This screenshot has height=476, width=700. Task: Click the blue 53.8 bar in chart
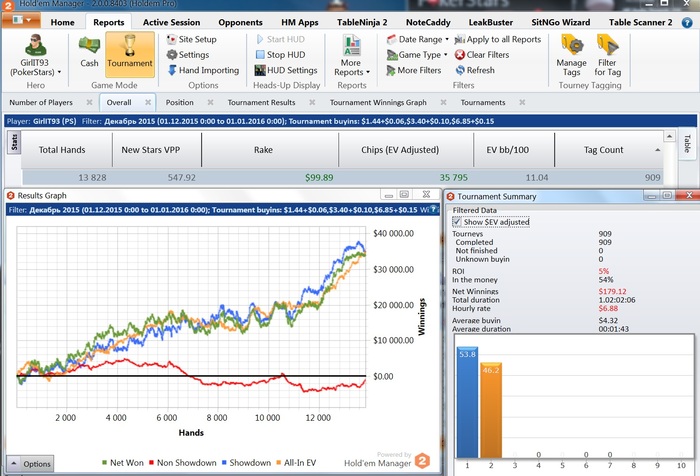(x=467, y=402)
